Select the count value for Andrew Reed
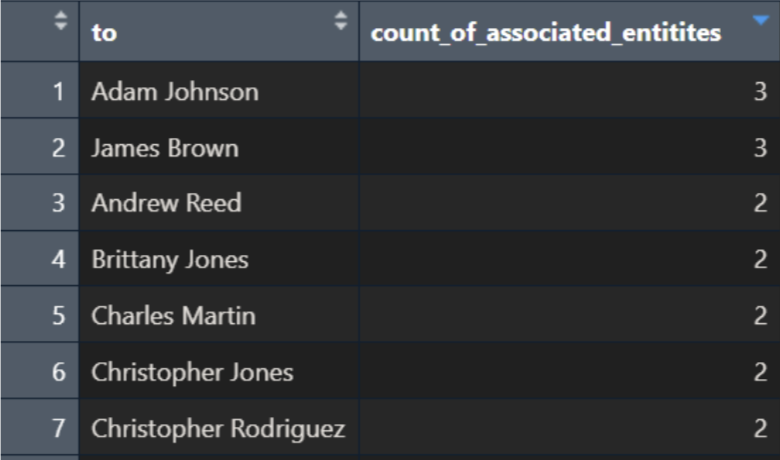 [760, 203]
